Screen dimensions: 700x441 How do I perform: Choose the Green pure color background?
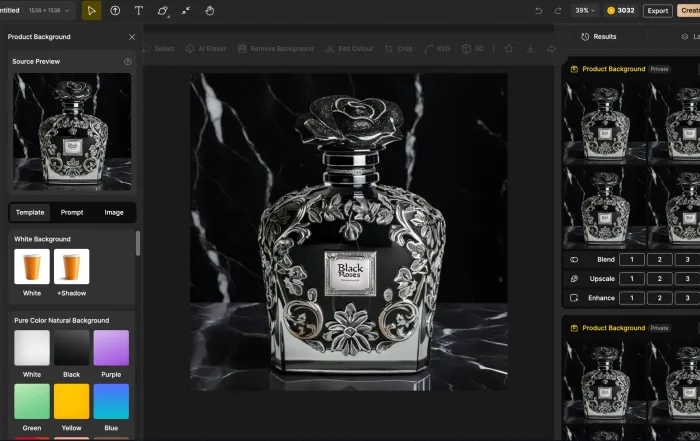pyautogui.click(x=32, y=401)
